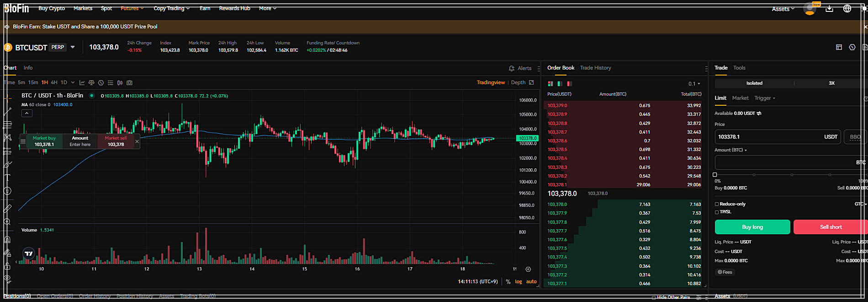This screenshot has width=868, height=302.
Task: Open Trigger order type dropdown
Action: (x=765, y=98)
